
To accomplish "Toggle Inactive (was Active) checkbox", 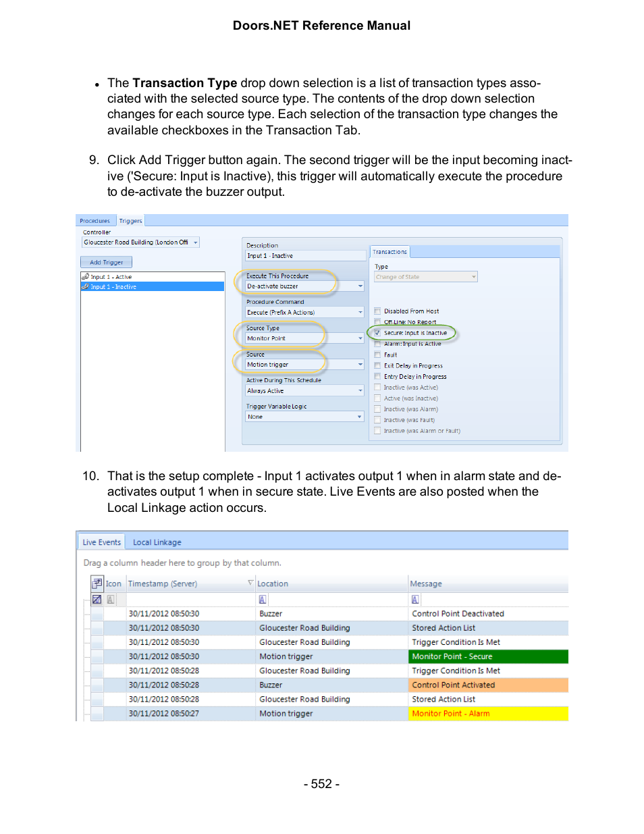I will (x=377, y=388).
